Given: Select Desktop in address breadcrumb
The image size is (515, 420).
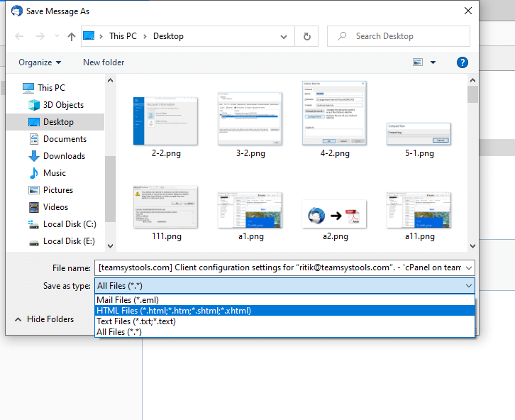Looking at the screenshot, I should tap(168, 36).
